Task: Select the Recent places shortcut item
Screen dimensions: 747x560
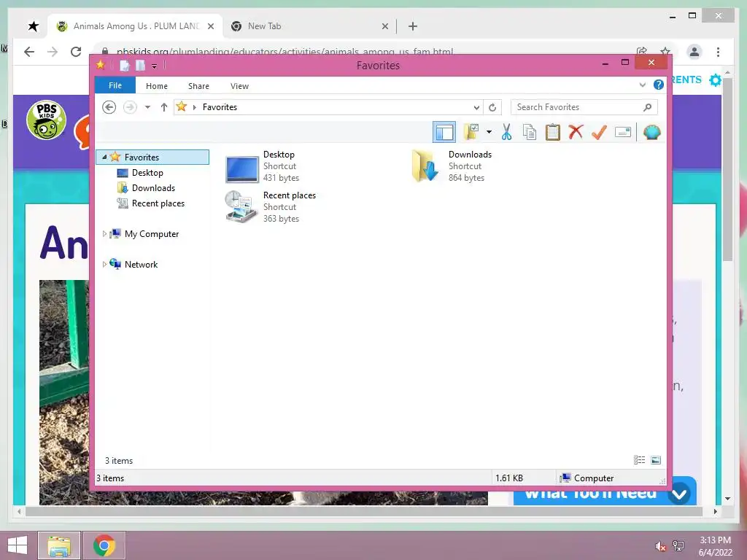Action: point(270,206)
